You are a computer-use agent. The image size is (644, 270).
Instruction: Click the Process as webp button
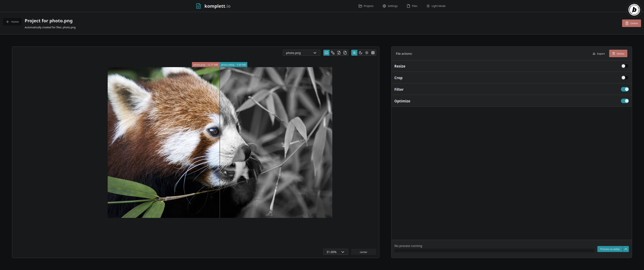(x=610, y=249)
